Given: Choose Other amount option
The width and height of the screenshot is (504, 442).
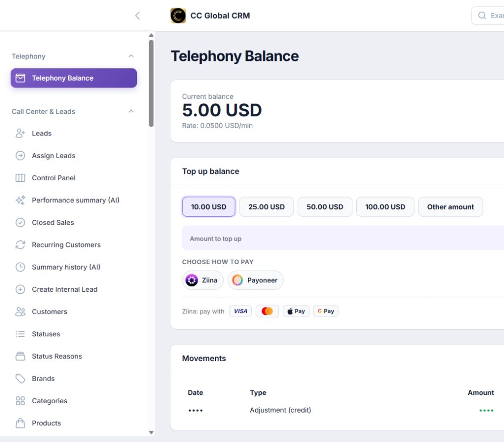Looking at the screenshot, I should 451,207.
